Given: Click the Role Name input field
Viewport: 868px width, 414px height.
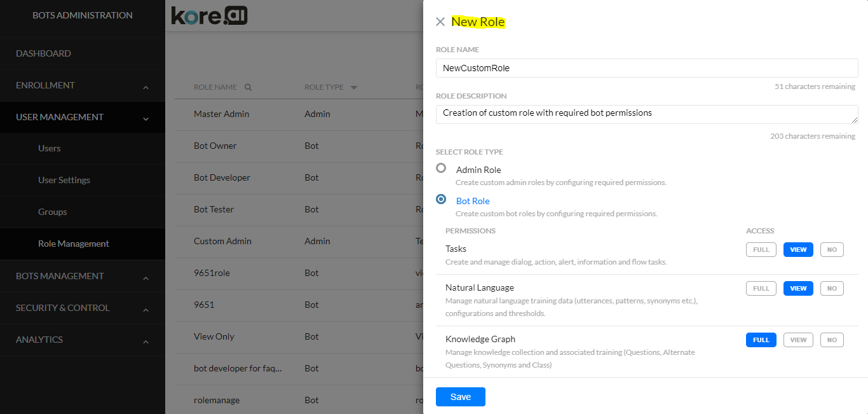Looking at the screenshot, I should pos(647,68).
